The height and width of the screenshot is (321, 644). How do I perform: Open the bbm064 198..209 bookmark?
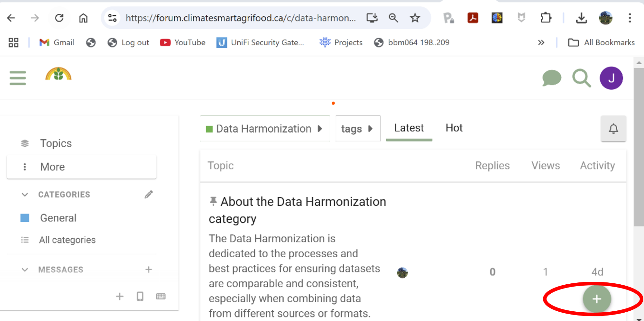pyautogui.click(x=412, y=42)
